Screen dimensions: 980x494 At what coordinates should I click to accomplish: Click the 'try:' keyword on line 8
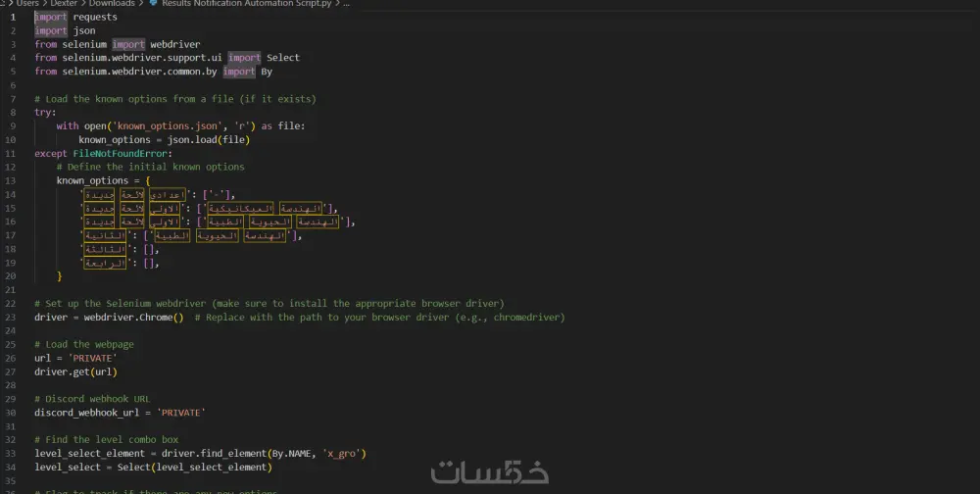tap(45, 113)
